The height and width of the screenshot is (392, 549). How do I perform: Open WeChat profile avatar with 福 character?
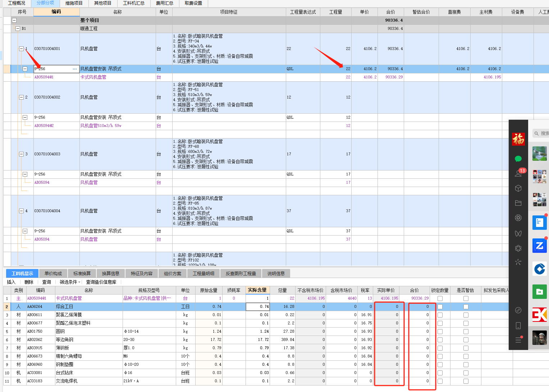[518, 139]
